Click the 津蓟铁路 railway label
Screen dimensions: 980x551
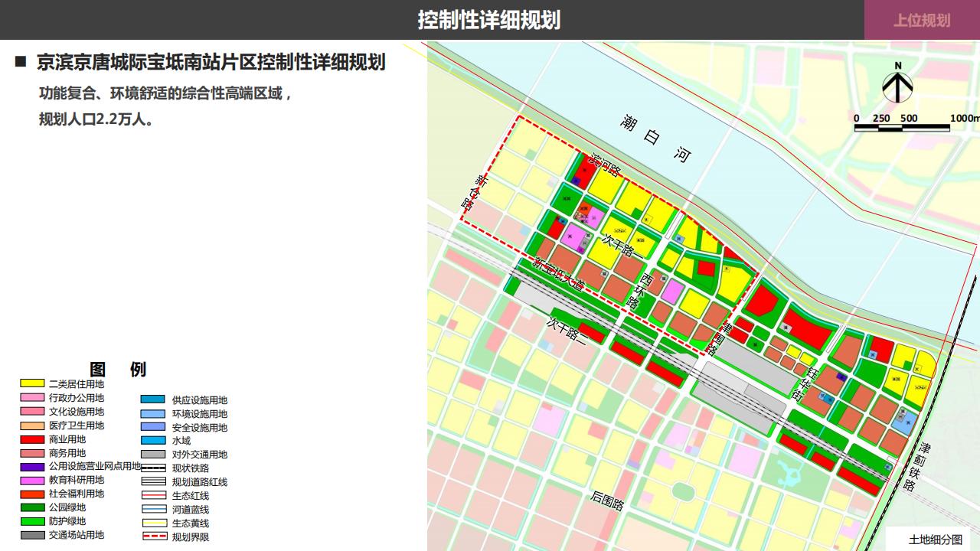pos(917,466)
